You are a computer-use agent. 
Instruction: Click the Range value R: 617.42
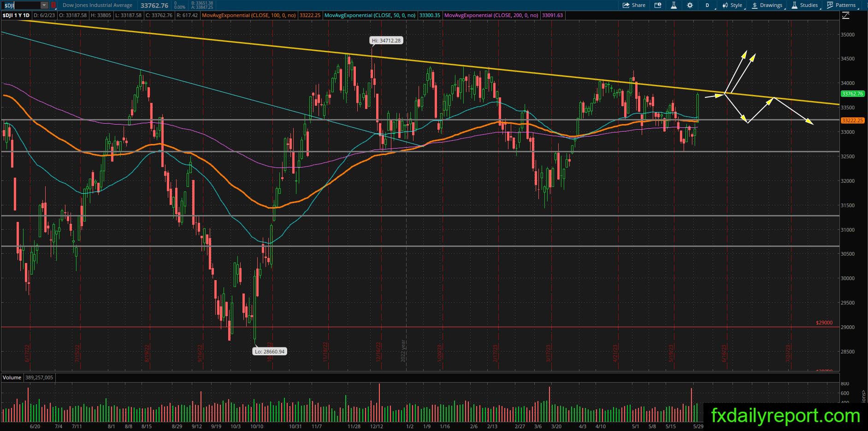[187, 15]
